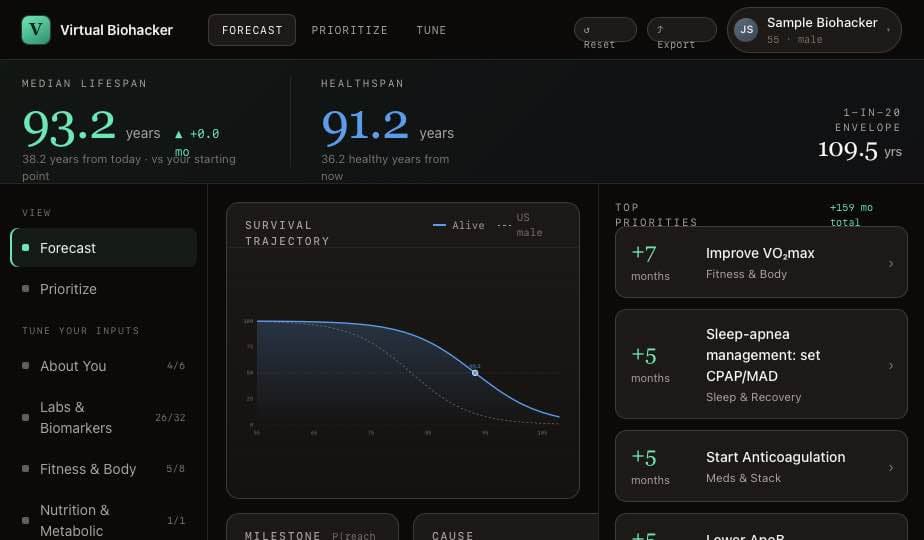Viewport: 924px width, 540px height.
Task: Click the Export button
Action: click(681, 30)
